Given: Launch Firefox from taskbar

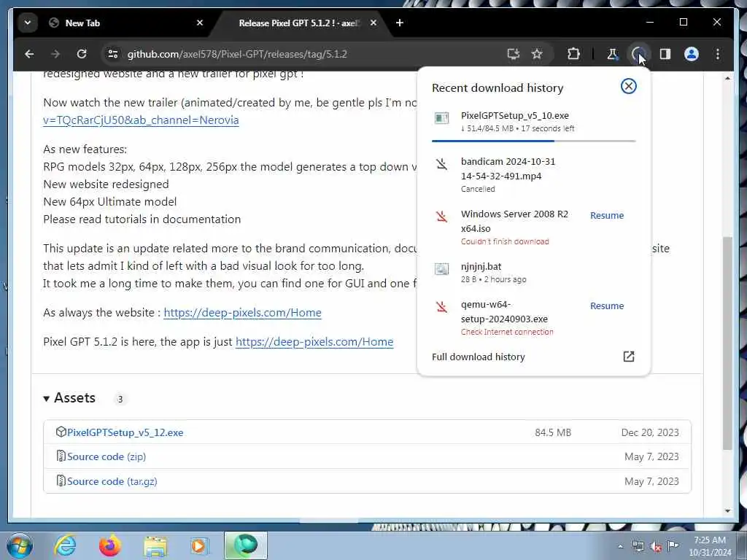Looking at the screenshot, I should pyautogui.click(x=109, y=545).
